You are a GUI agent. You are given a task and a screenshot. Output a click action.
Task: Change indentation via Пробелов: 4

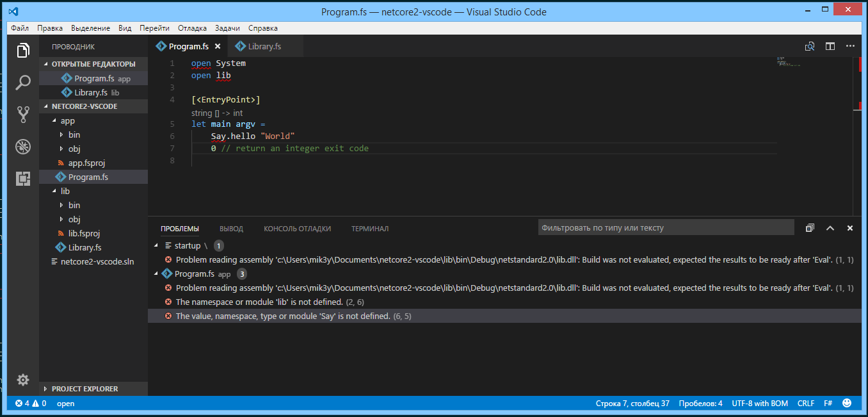click(702, 404)
